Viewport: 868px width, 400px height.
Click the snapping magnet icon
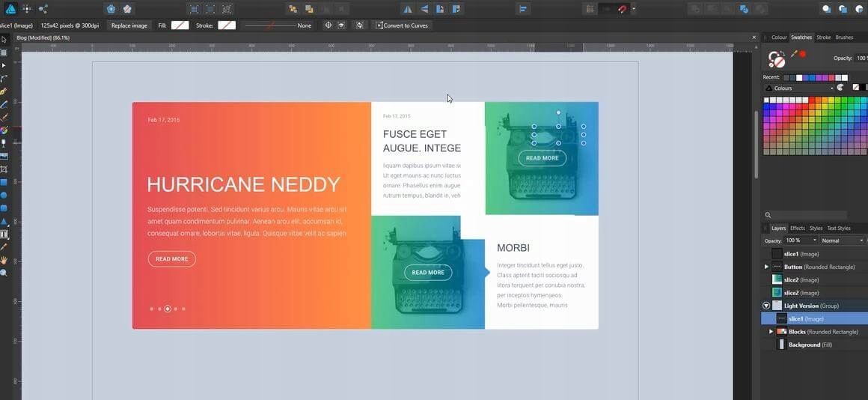(622, 9)
